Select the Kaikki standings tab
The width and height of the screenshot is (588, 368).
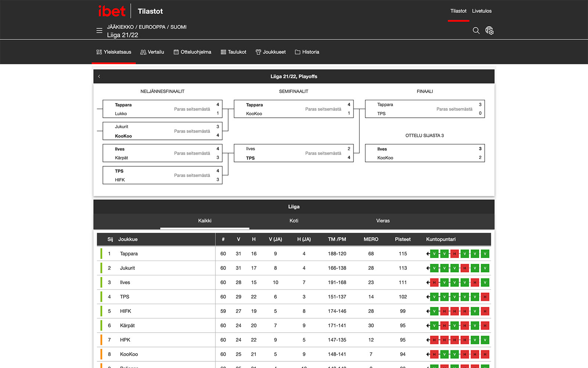205,221
